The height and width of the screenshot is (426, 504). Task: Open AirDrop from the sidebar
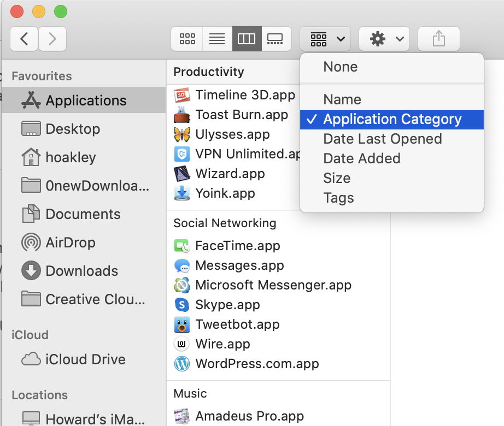coord(70,242)
